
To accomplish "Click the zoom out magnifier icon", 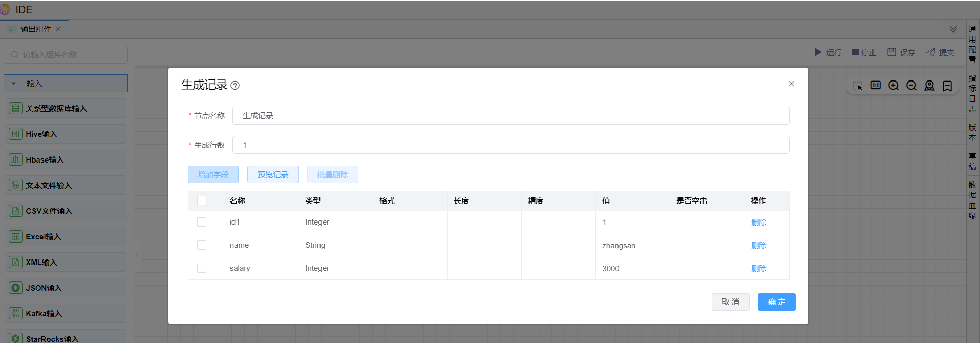I will coord(911,86).
